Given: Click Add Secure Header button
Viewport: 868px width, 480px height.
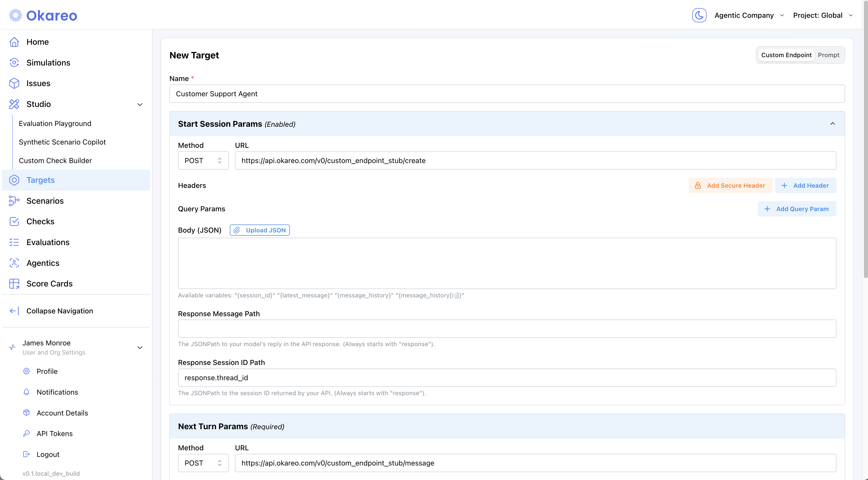Looking at the screenshot, I should pos(730,185).
